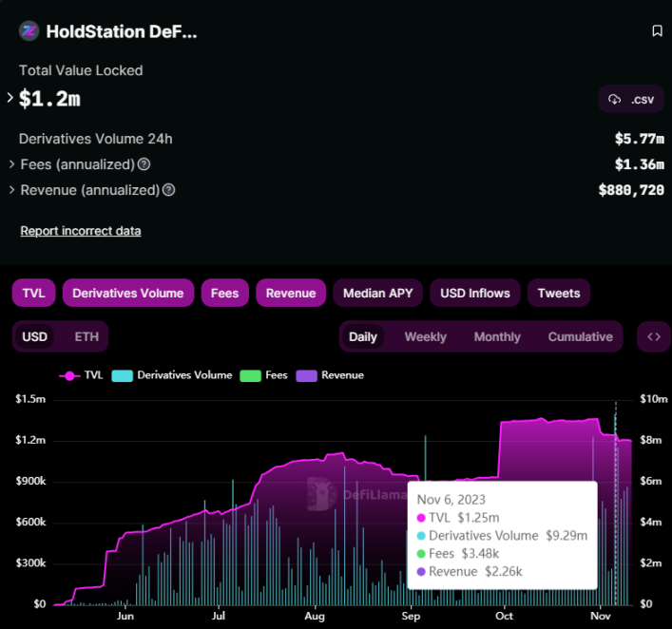Click the help icon beside Fees (annualized)

(144, 164)
